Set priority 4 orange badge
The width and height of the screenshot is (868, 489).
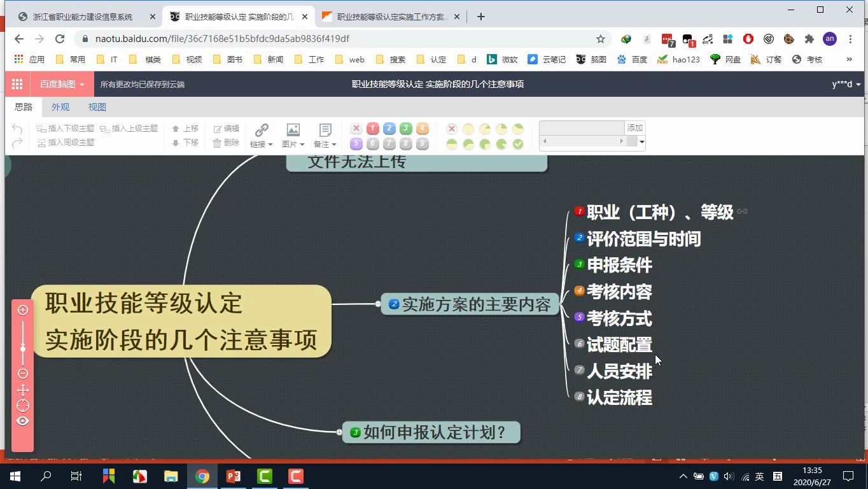pos(423,129)
